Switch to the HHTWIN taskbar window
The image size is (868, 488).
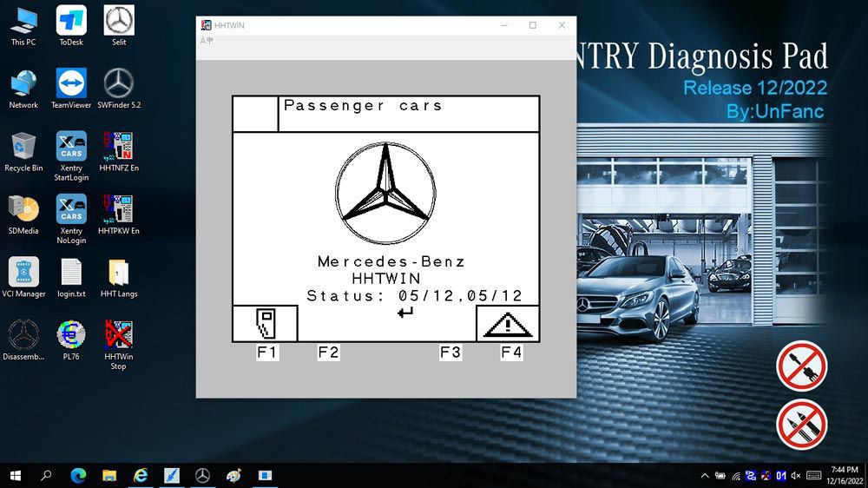[x=265, y=476]
